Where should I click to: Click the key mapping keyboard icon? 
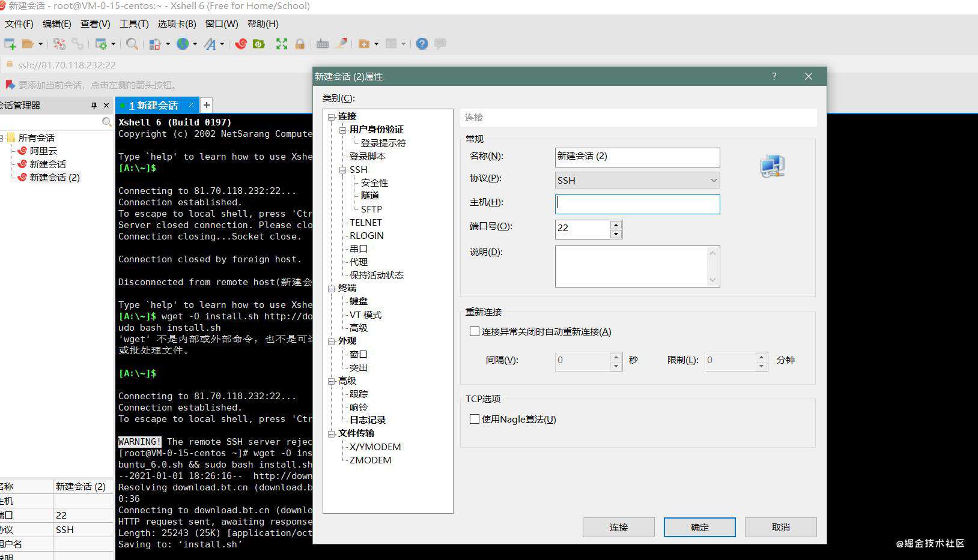[x=323, y=44]
